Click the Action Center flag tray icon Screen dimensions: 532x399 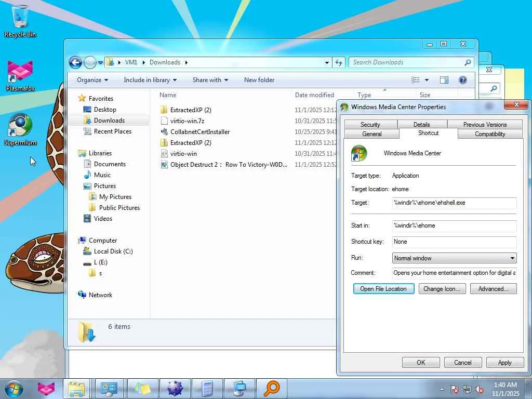coord(455,390)
